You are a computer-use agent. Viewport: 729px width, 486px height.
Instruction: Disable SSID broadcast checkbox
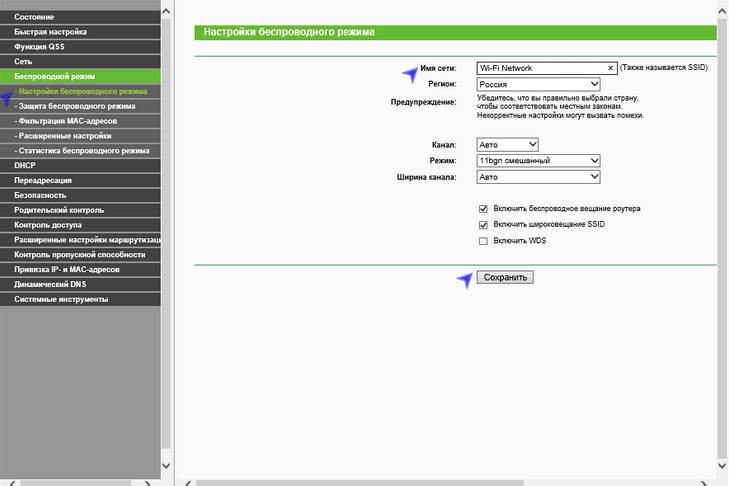click(484, 225)
